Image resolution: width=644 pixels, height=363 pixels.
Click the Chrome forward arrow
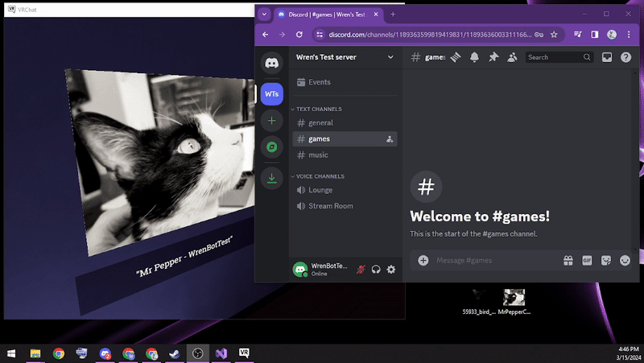283,35
